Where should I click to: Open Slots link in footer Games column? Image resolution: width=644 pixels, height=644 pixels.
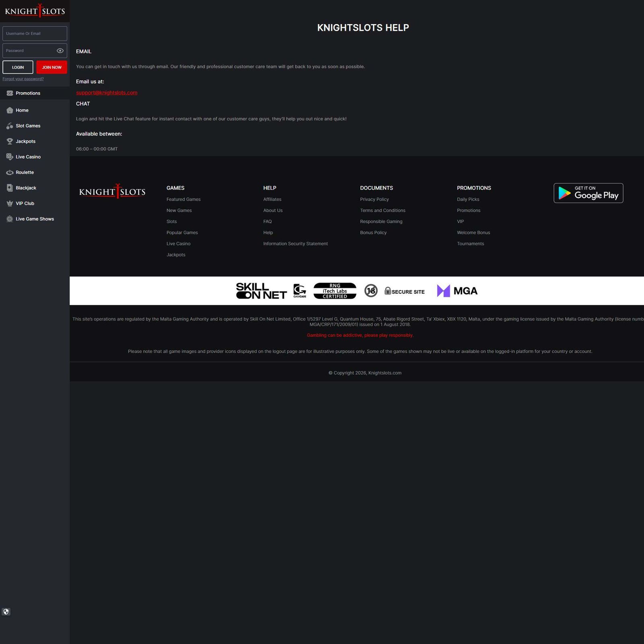pos(172,221)
